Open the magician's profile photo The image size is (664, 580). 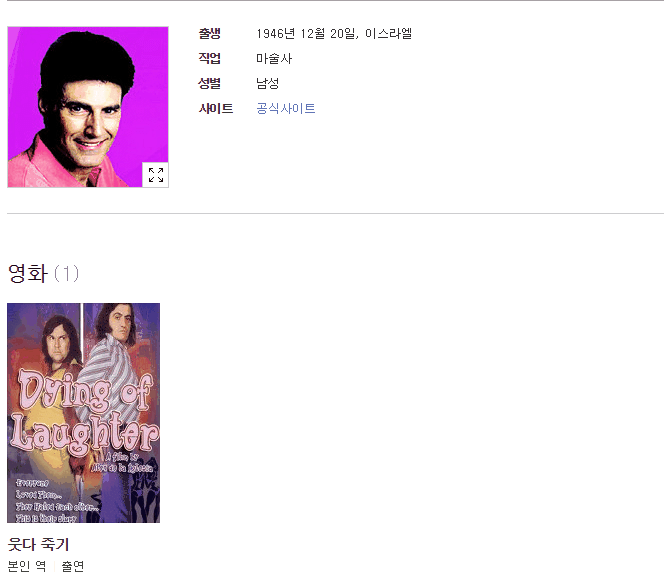[x=88, y=107]
